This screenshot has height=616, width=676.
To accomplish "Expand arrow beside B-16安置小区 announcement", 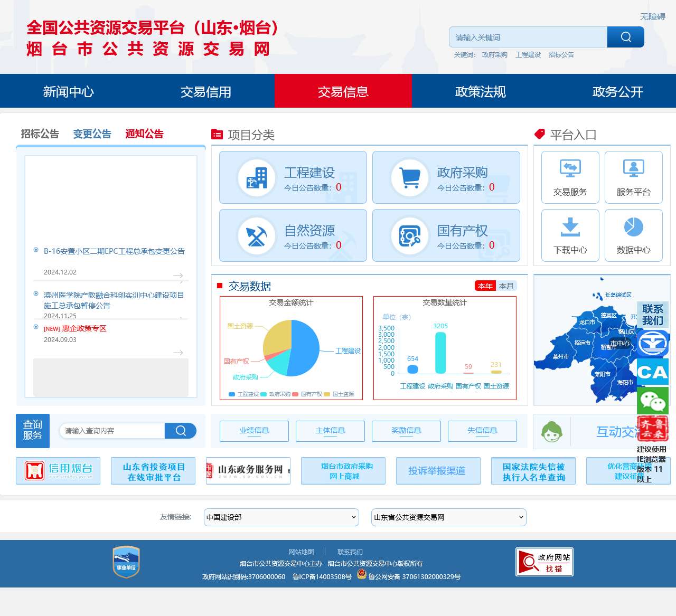I will pos(178,276).
